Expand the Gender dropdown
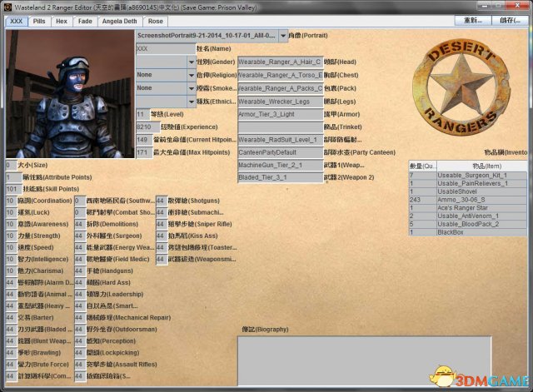 pos(191,62)
